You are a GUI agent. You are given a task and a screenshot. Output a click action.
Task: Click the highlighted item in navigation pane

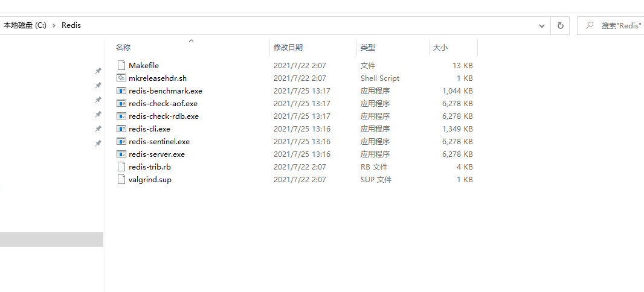51,240
